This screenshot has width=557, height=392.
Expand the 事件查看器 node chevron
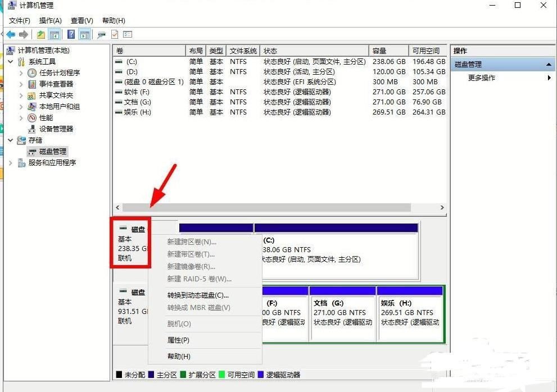(x=21, y=84)
